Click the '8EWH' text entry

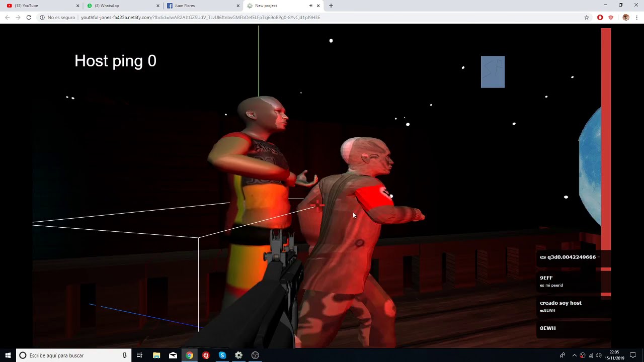coord(547,328)
